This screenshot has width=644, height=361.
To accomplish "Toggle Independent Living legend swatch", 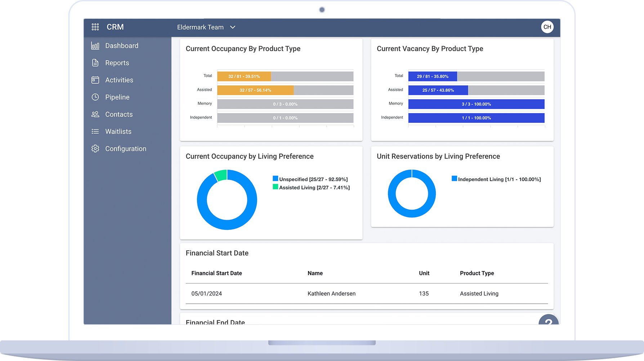I will 455,178.
